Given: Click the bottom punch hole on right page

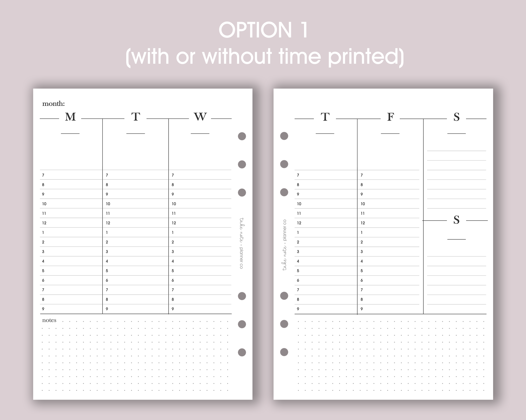Looking at the screenshot, I should click(x=284, y=352).
